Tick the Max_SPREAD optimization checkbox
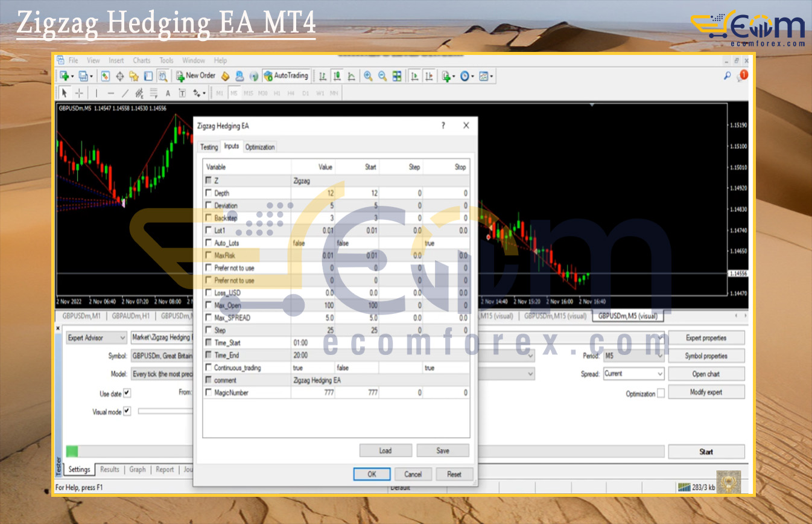The width and height of the screenshot is (812, 524). [209, 318]
